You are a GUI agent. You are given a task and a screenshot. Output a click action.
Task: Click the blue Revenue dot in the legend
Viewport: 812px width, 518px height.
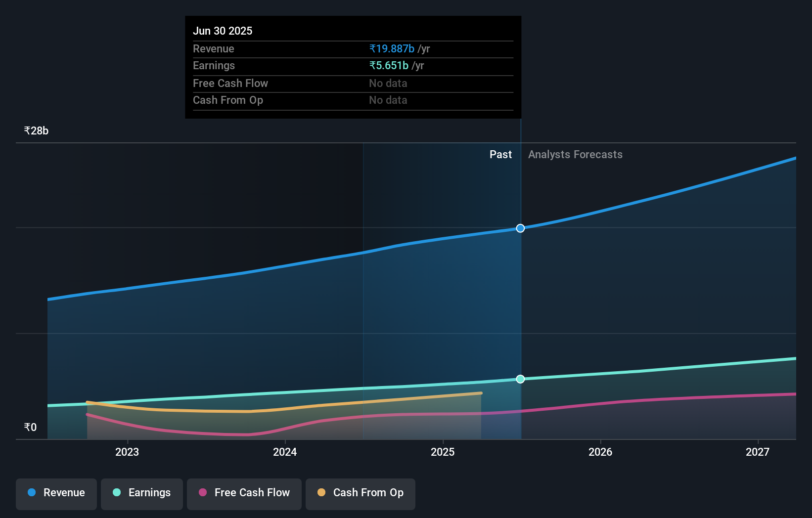31,492
